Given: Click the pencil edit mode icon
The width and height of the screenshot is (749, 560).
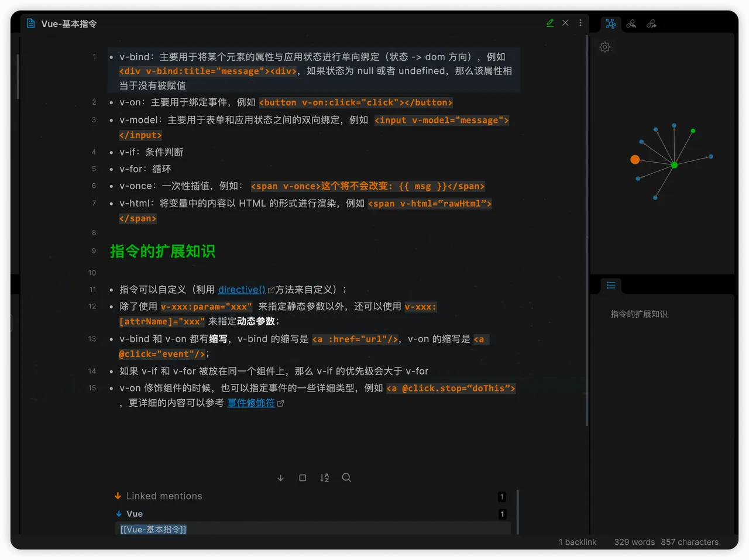Looking at the screenshot, I should click(x=549, y=23).
